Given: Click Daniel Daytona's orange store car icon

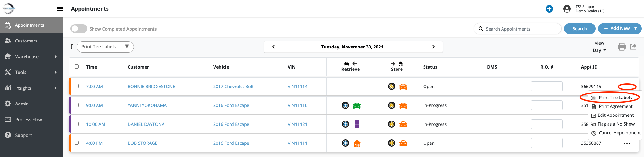Looking at the screenshot, I should [x=403, y=124].
